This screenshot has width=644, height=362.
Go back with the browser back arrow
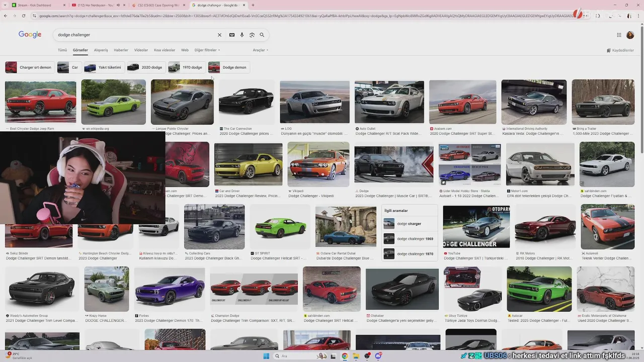coord(6,16)
